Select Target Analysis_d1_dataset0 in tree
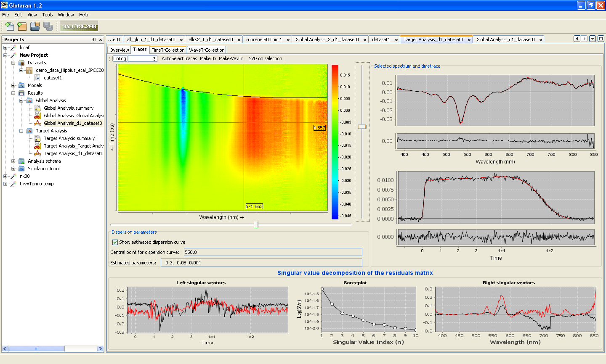This screenshot has width=606, height=364. 73,153
